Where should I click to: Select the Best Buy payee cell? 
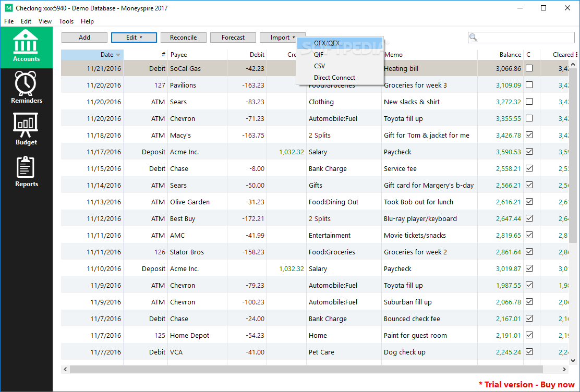tap(197, 218)
